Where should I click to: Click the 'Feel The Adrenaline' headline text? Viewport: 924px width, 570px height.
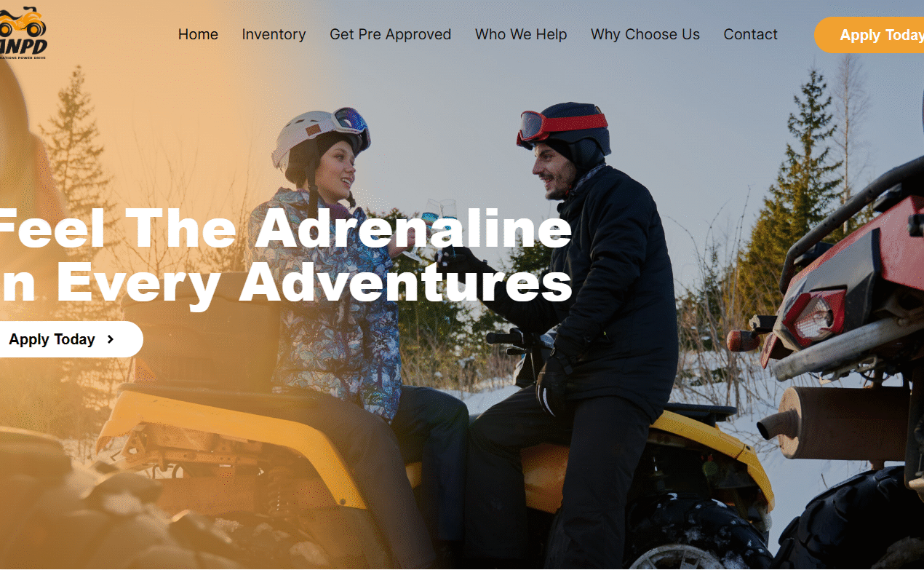coord(285,228)
